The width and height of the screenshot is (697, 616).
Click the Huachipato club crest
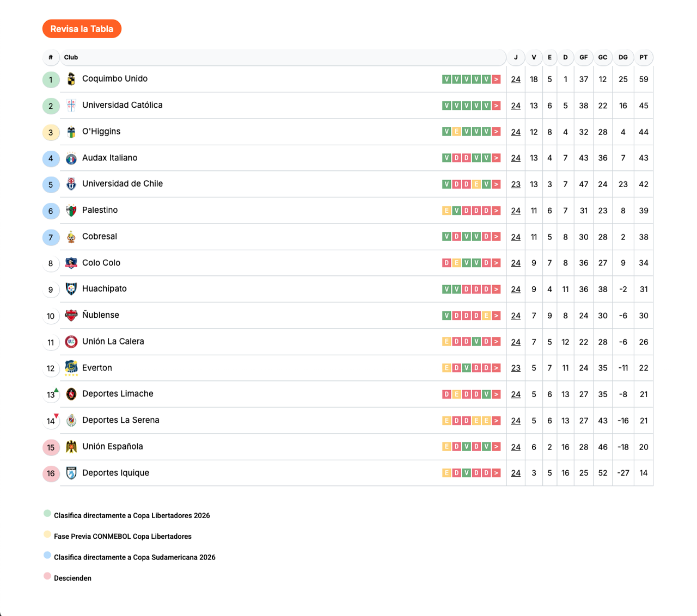[71, 289]
